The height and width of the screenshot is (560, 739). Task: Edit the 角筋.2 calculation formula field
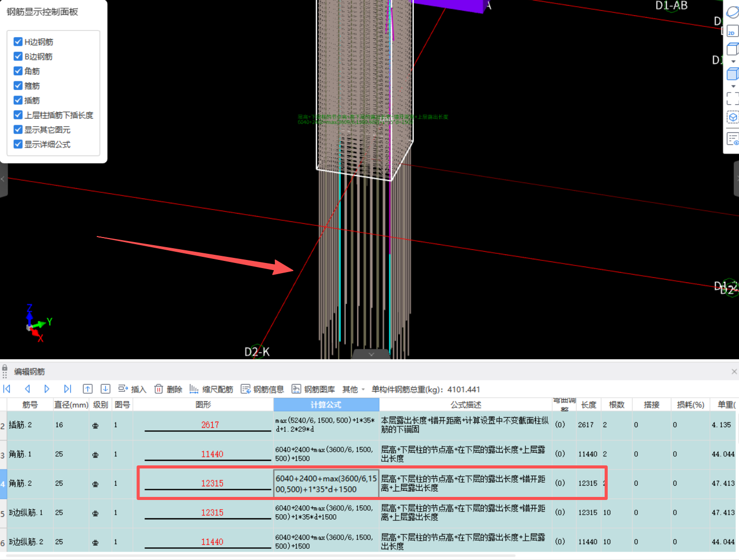click(x=326, y=484)
